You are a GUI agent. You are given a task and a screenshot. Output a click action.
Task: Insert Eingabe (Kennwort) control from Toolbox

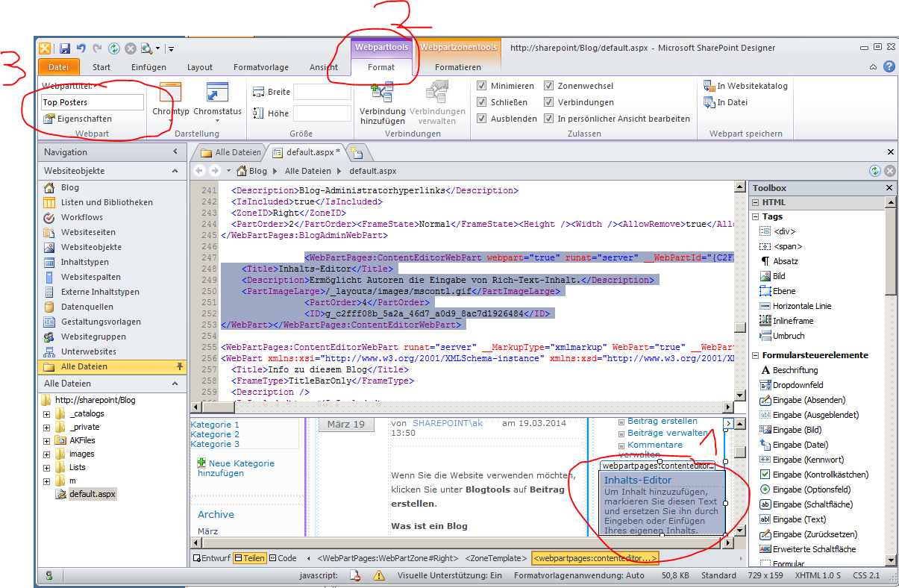click(x=802, y=460)
